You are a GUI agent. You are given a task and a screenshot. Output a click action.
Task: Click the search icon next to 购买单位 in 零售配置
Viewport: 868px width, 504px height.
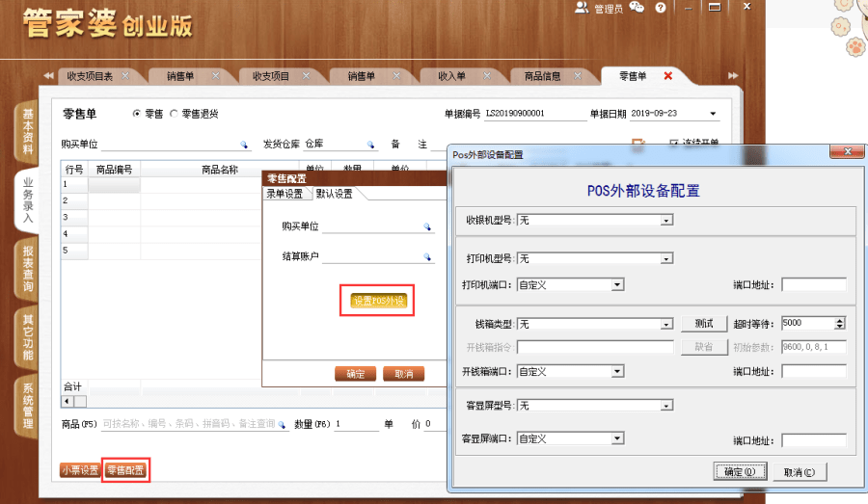pos(427,227)
